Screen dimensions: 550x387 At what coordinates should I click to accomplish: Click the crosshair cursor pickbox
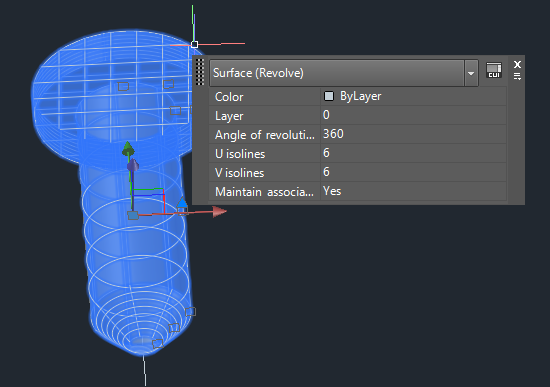coord(194,44)
